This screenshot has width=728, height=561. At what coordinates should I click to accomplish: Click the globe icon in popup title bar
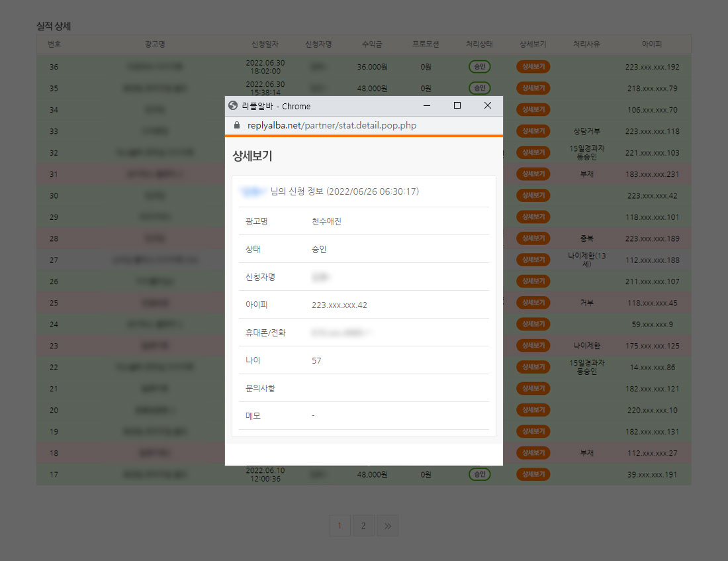(x=233, y=106)
